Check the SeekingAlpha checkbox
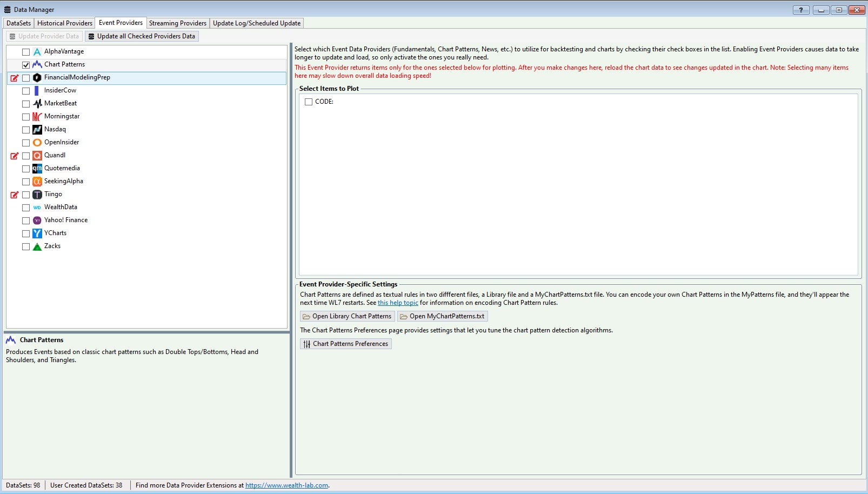Image resolution: width=868 pixels, height=494 pixels. (x=26, y=182)
